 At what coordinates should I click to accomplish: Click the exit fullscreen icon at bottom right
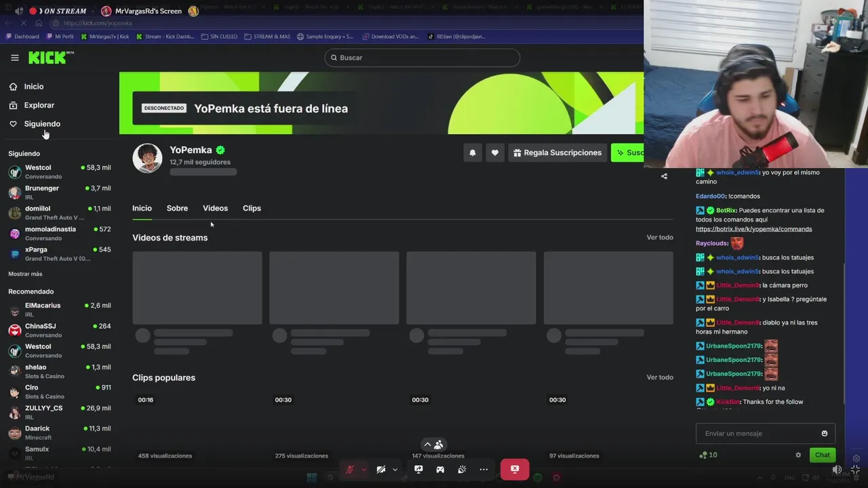tap(855, 469)
